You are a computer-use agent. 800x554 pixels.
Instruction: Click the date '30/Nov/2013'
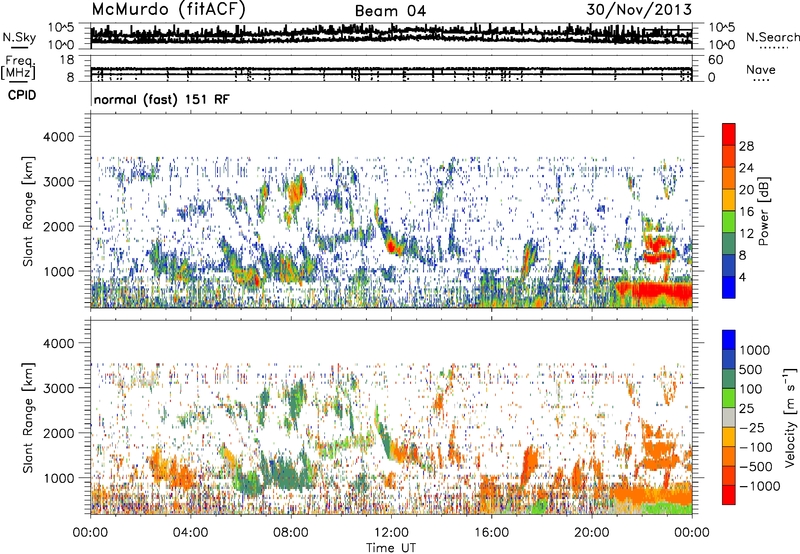(x=639, y=9)
